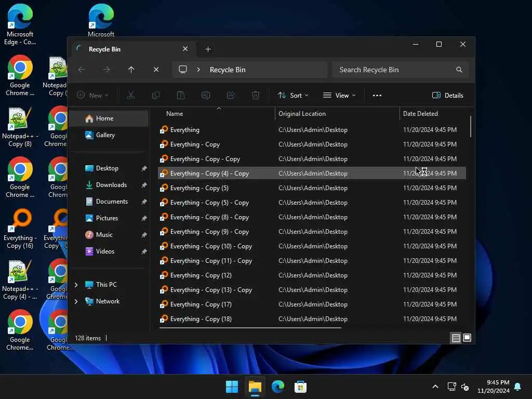Launch Microsoft Edge from taskbar

click(277, 387)
